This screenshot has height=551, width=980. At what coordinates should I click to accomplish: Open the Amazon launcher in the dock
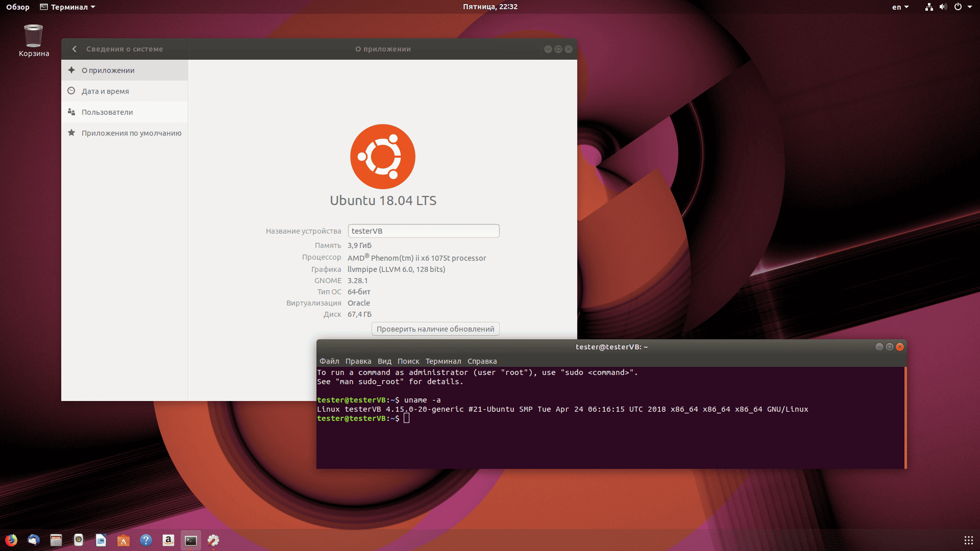168,540
